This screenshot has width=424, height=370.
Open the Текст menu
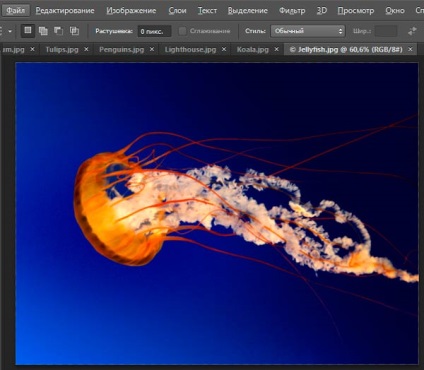(x=207, y=11)
